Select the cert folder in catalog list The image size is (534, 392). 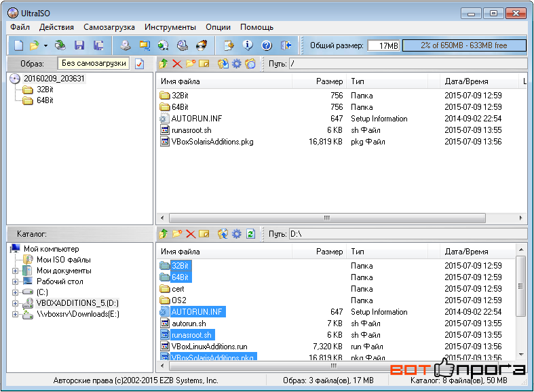[178, 289]
